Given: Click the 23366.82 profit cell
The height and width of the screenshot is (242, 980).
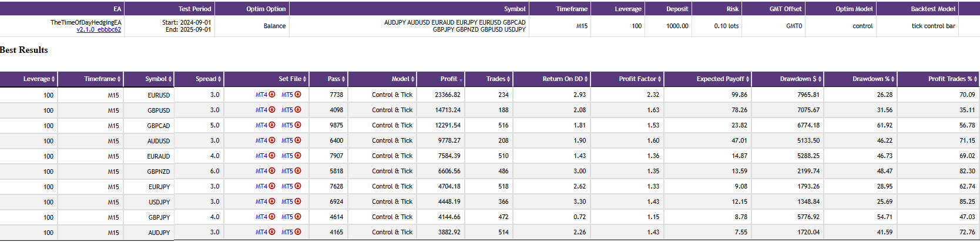Looking at the screenshot, I should click(448, 95).
